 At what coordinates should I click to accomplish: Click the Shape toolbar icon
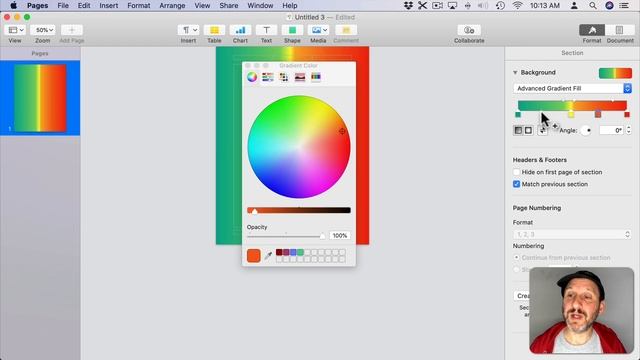[x=292, y=30]
